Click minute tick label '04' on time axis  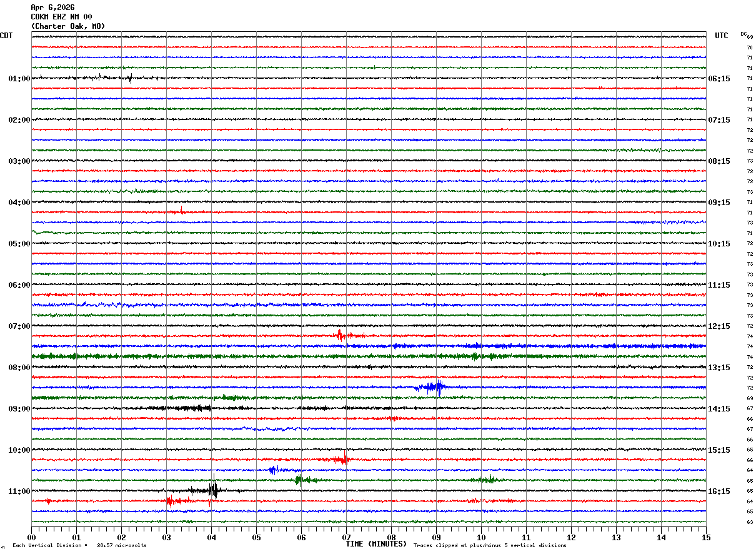click(212, 537)
